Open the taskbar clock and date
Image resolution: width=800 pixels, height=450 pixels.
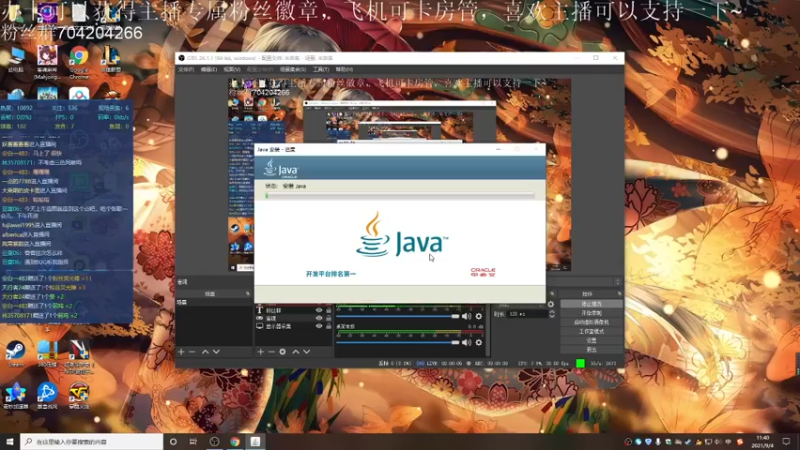(x=763, y=441)
